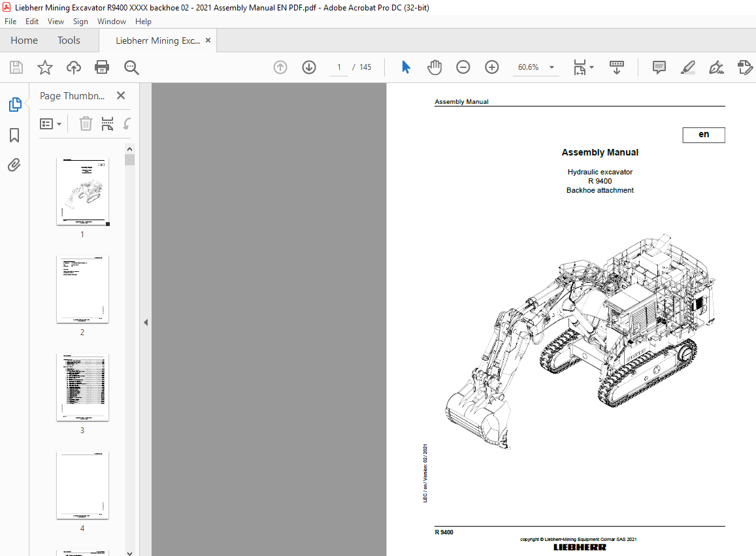Open the Sign document pen tool
Viewport: 756px width, 556px height.
point(716,67)
